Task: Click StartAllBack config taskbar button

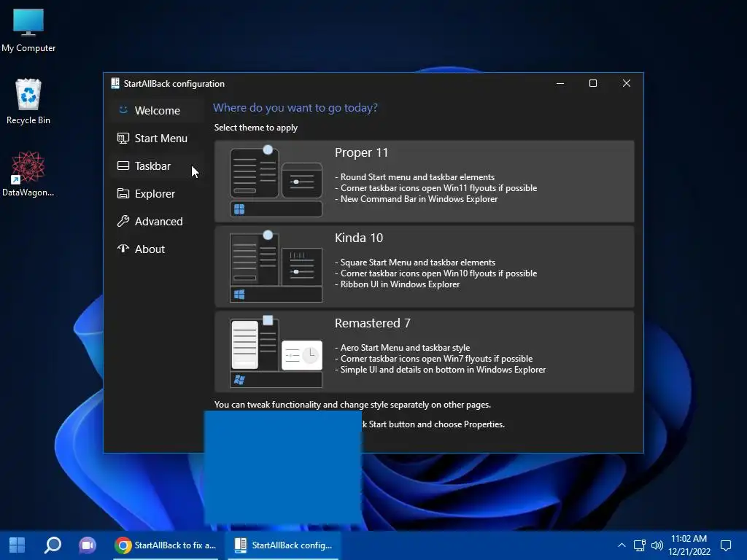Action: pos(284,545)
